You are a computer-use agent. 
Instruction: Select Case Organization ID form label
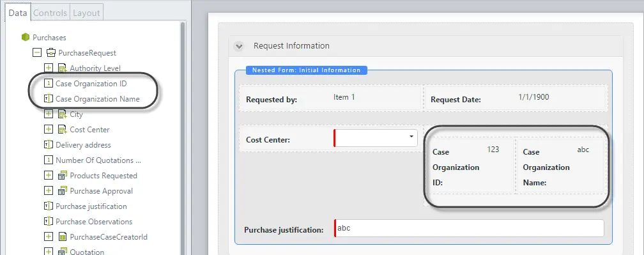coord(456,167)
